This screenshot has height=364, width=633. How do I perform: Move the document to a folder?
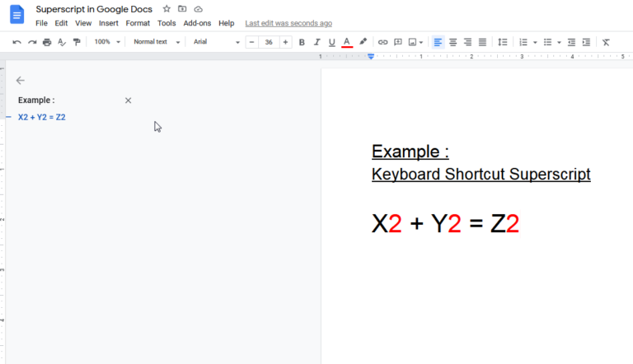182,8
